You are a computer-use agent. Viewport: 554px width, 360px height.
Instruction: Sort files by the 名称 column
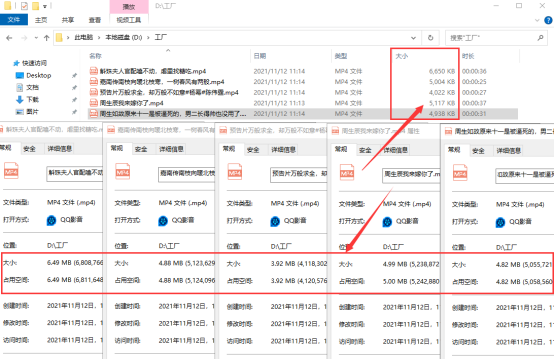pyautogui.click(x=95, y=56)
